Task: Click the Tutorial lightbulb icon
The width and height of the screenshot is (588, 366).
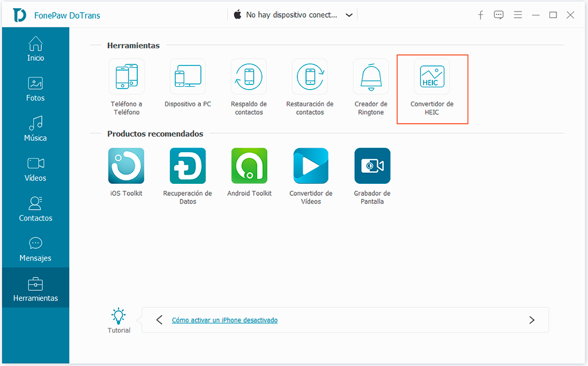Action: click(x=118, y=316)
